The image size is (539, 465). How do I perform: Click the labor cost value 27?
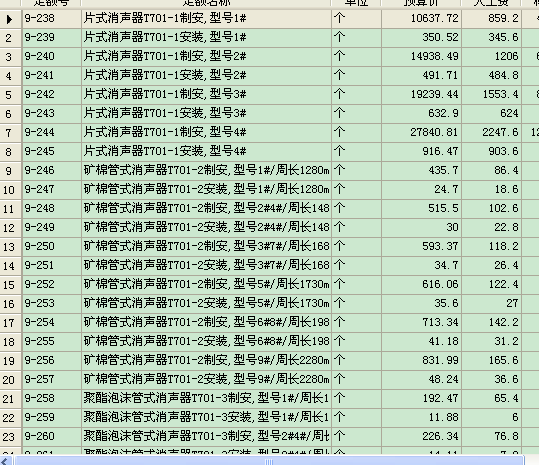point(512,303)
